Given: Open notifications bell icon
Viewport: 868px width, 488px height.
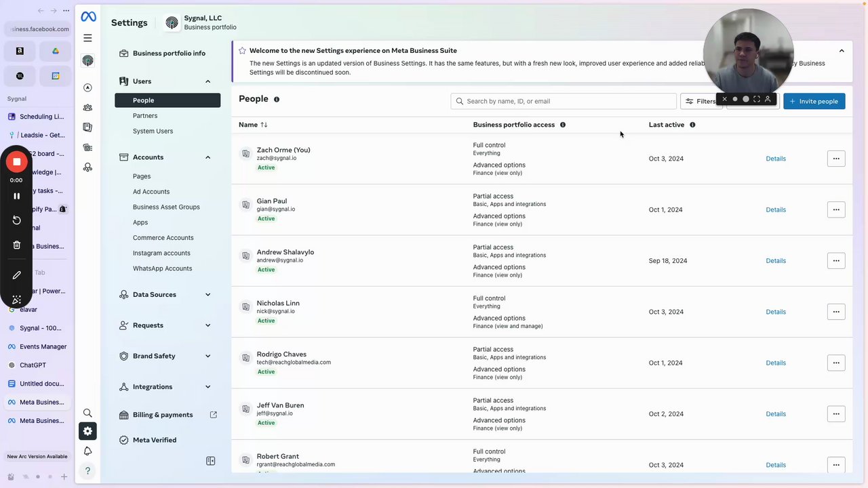Looking at the screenshot, I should click(87, 451).
